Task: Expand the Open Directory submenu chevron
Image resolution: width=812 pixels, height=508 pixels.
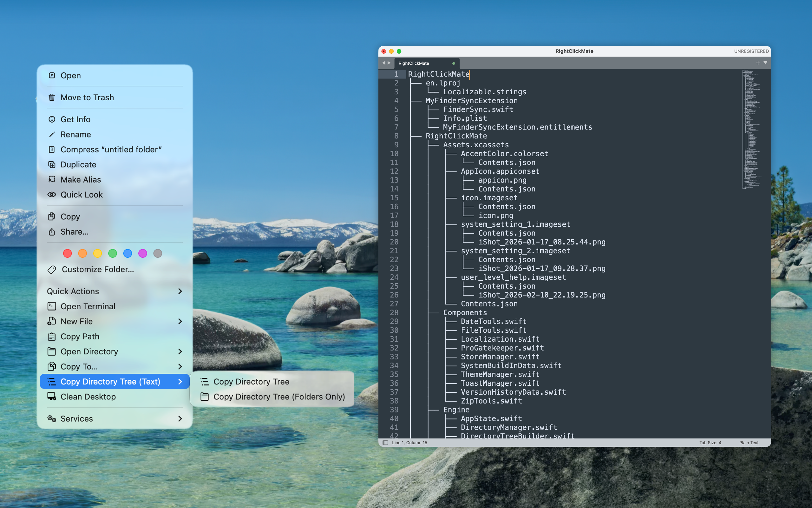Action: [180, 351]
